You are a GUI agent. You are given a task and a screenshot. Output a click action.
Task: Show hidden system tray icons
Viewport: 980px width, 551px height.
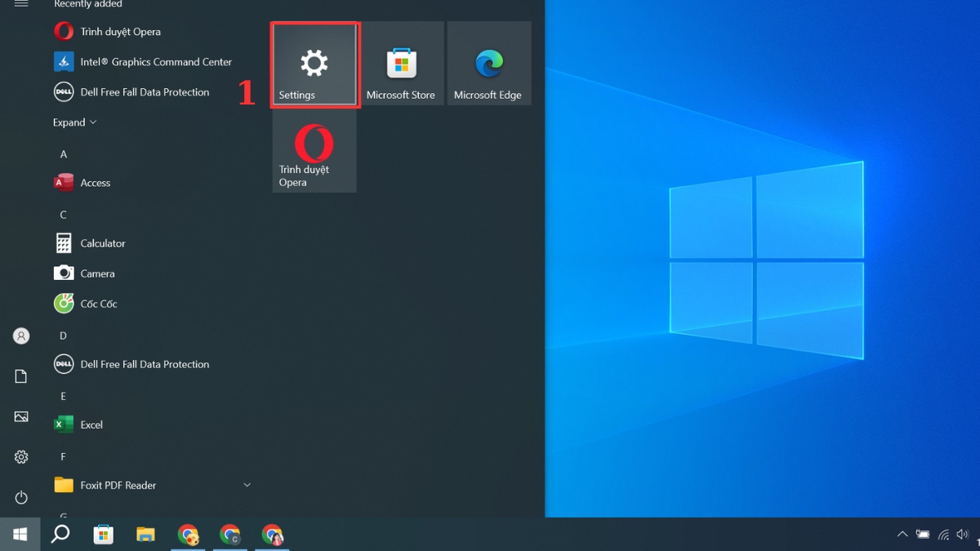coord(902,535)
